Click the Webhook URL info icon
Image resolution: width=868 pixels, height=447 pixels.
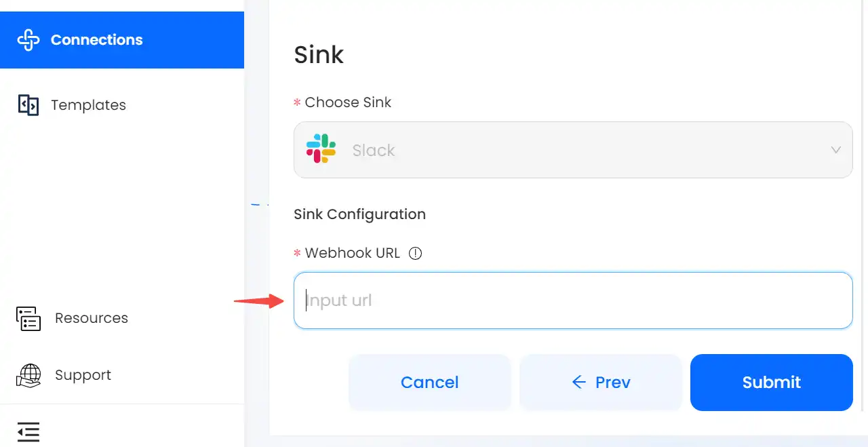pos(416,253)
